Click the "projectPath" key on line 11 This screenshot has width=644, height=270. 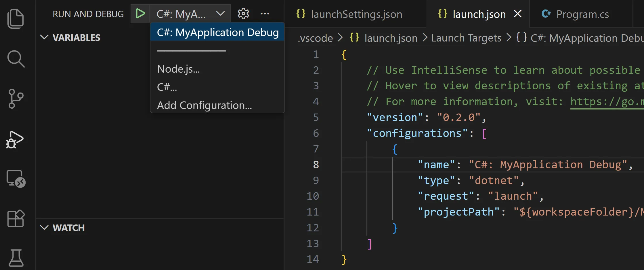[458, 212]
